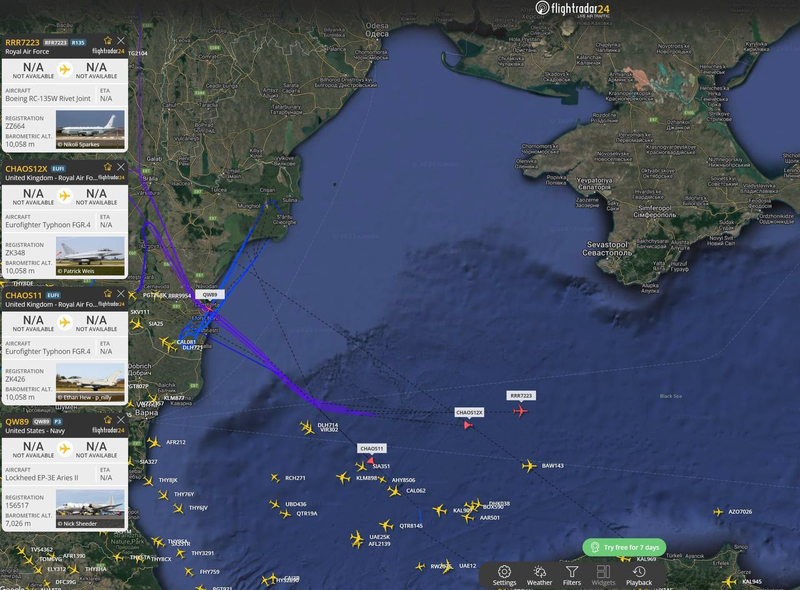Select the BAW143 yellow aircraft icon

click(529, 465)
